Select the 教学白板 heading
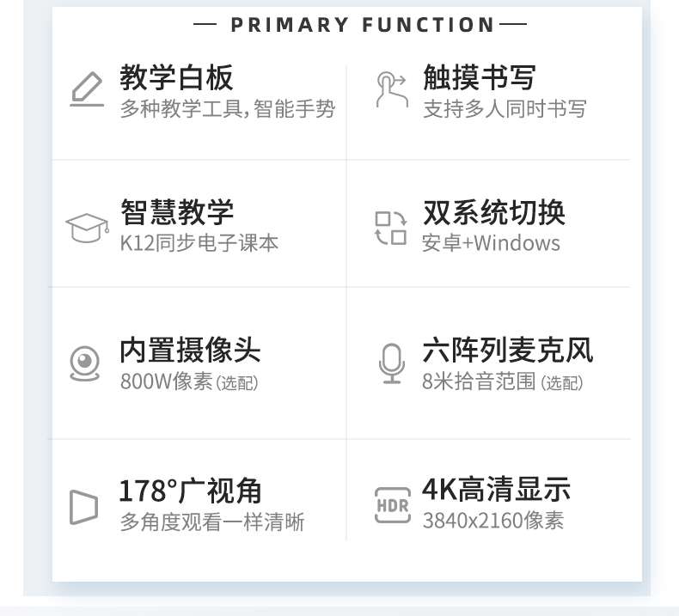The height and width of the screenshot is (616, 679). pos(176,78)
